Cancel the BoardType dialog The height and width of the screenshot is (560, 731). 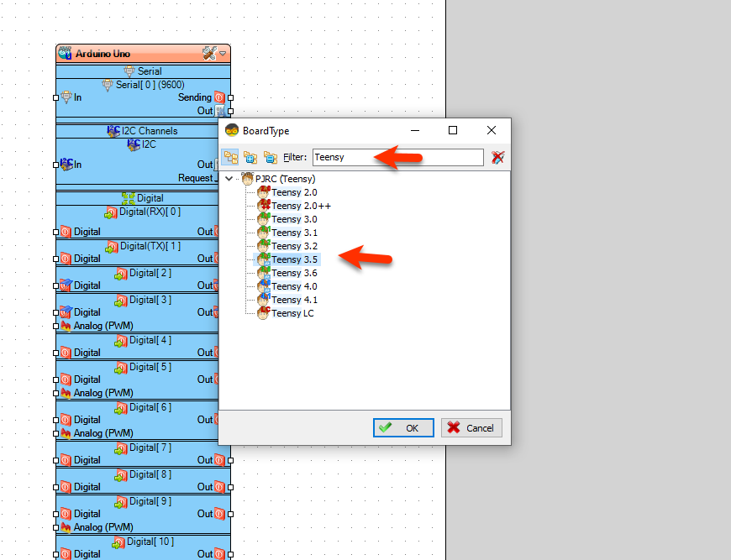tap(471, 427)
